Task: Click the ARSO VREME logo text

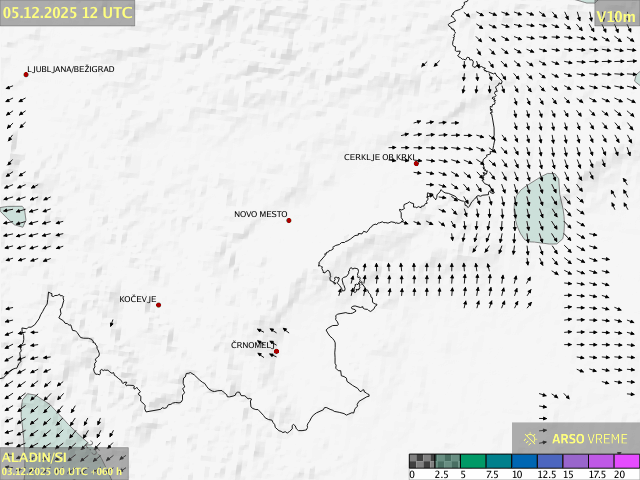Action: [x=589, y=438]
